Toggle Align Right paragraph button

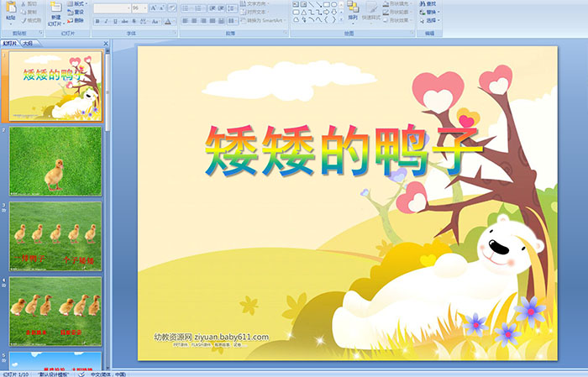tap(203, 21)
